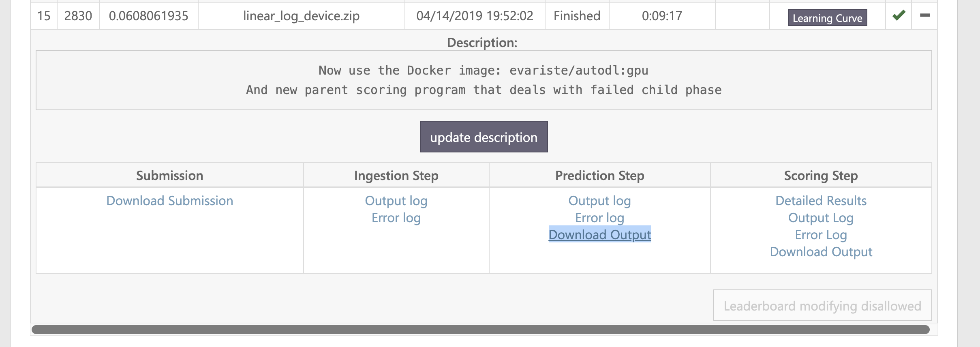
Task: Click the Finished status cell
Action: pos(577,16)
